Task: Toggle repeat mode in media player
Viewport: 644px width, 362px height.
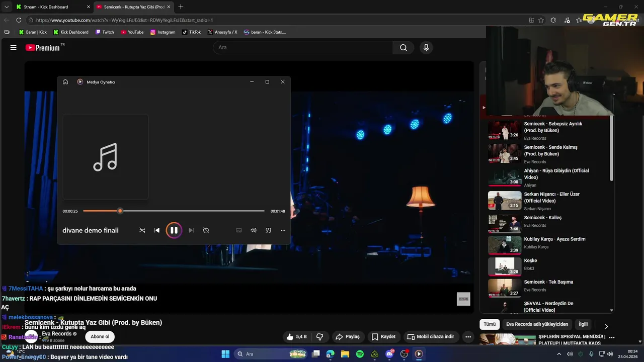Action: (206, 230)
